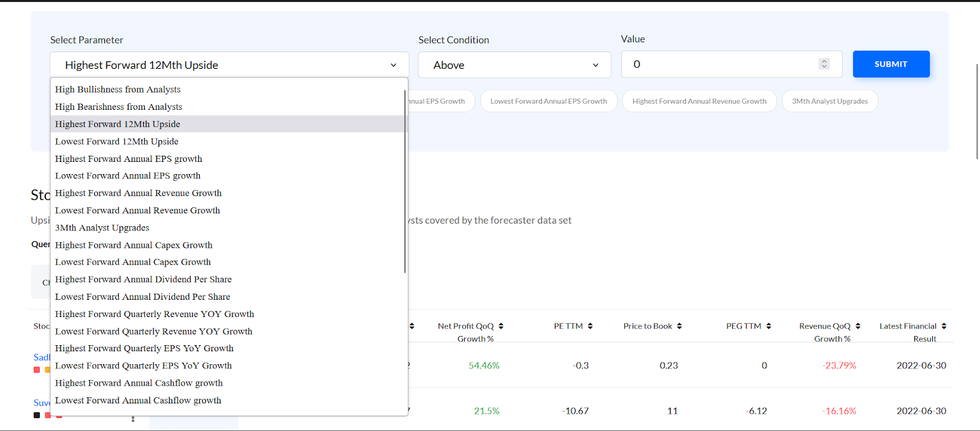The width and height of the screenshot is (980, 431).
Task: Sort table by Price to Book
Action: click(x=679, y=326)
